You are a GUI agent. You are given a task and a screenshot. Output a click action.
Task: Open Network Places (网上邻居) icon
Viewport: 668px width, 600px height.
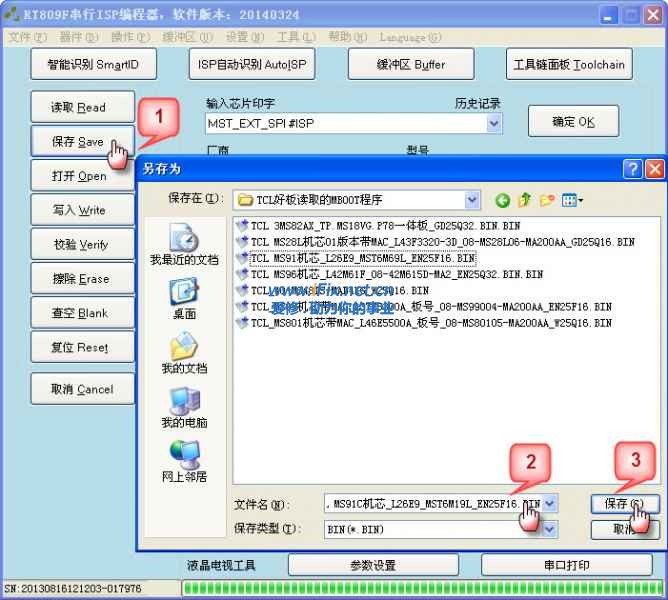point(184,461)
